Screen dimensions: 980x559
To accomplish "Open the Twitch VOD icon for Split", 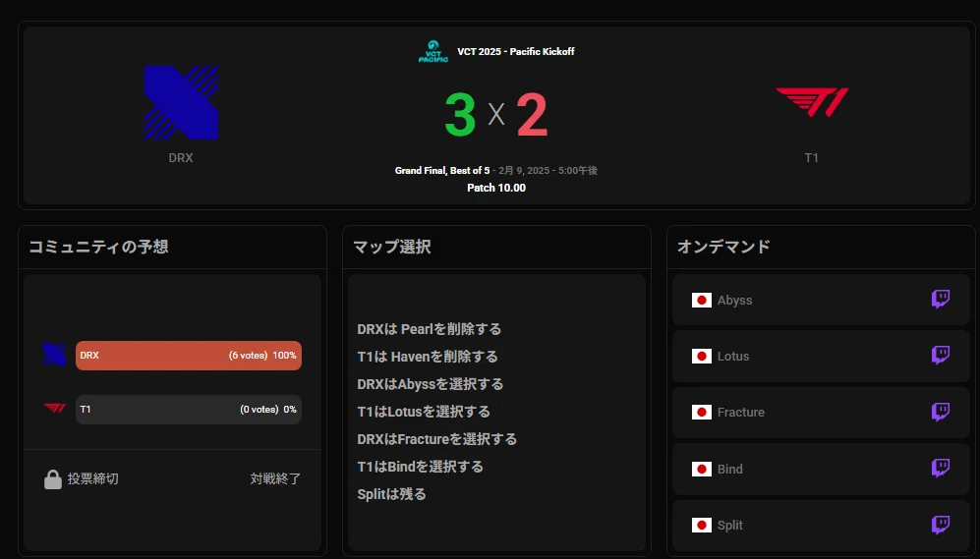I will click(x=941, y=524).
